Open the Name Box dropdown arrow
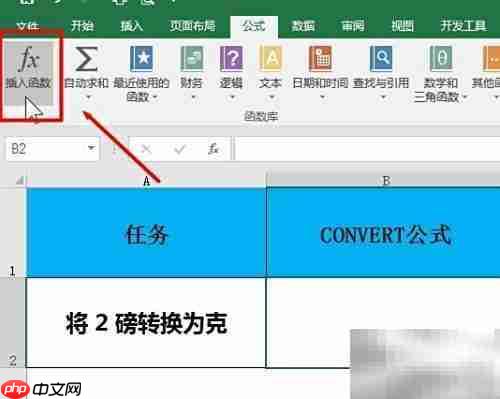Screen dimensions: 500x399 [91, 148]
